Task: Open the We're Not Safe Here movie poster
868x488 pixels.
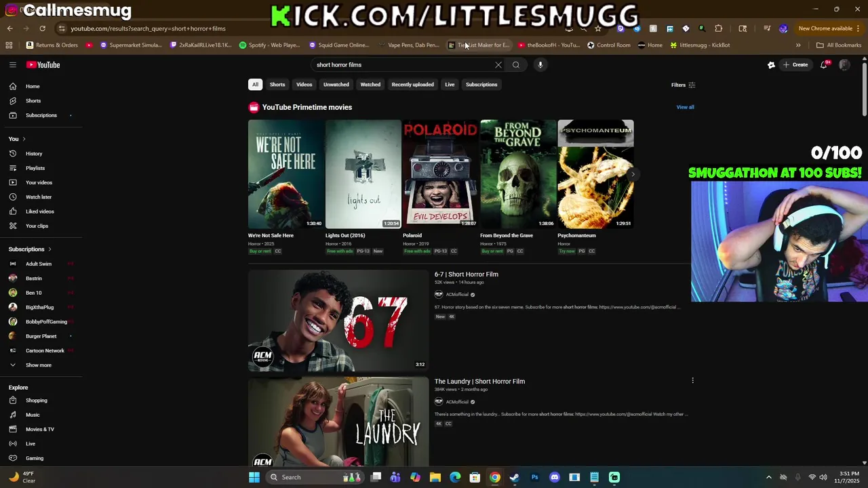Action: coord(286,174)
